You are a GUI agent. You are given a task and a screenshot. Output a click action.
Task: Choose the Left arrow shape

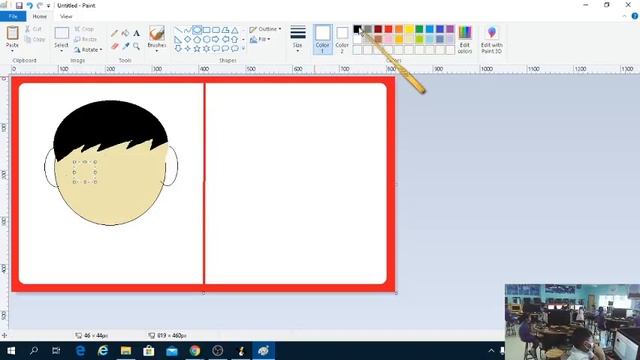(x=225, y=40)
